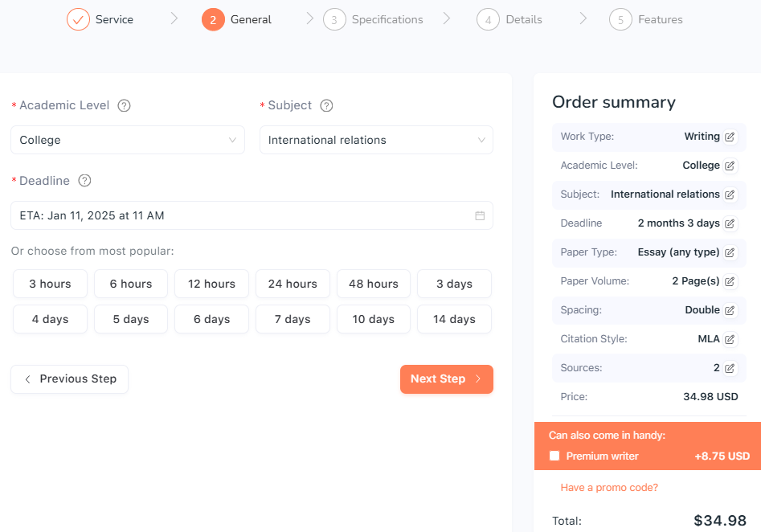Edit Paper Type in order summary
The image size is (761, 532).
pos(730,252)
